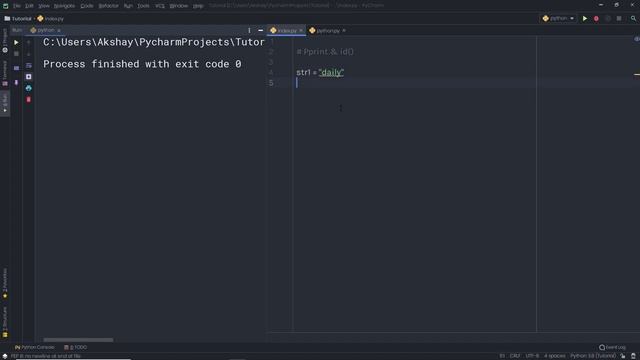The width and height of the screenshot is (640, 360).
Task: Click the Tutorial project breadcrumb
Action: pos(18,19)
